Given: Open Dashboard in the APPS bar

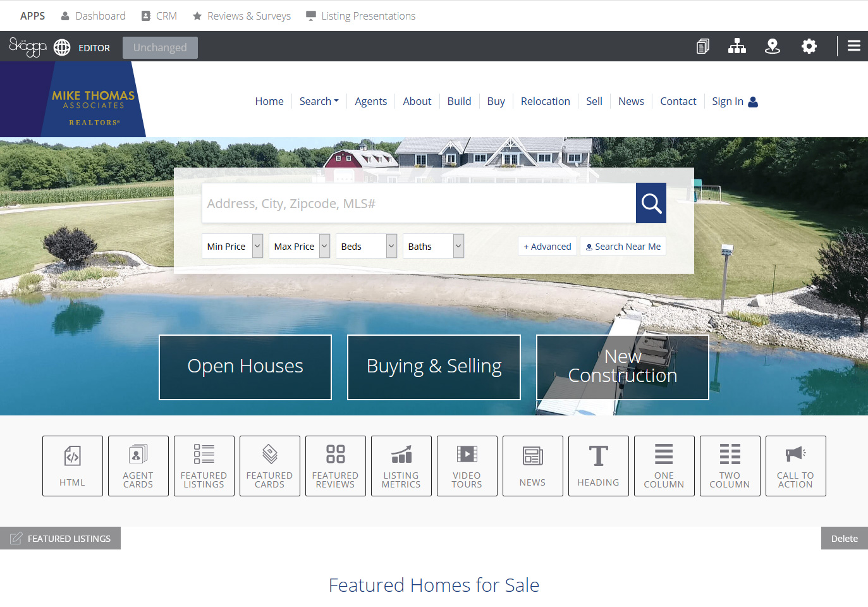Looking at the screenshot, I should (x=93, y=16).
